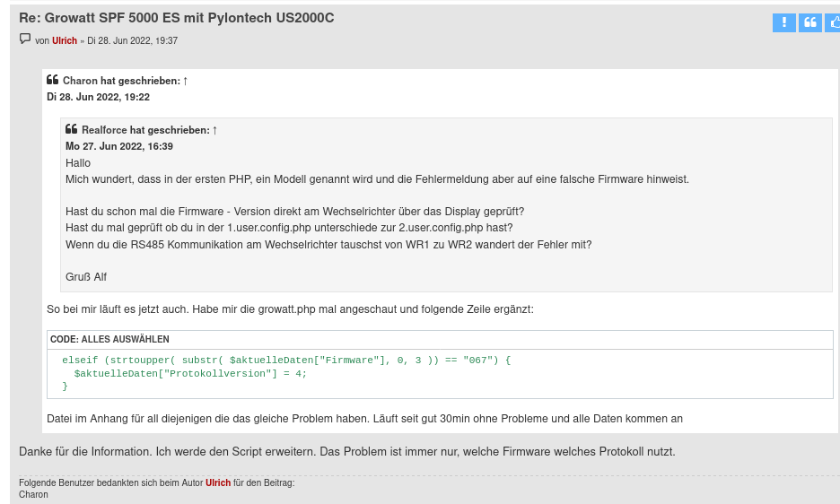This screenshot has width=840, height=504.
Task: Click 'Realforce hat geschrieben' quote header
Action: (x=145, y=130)
